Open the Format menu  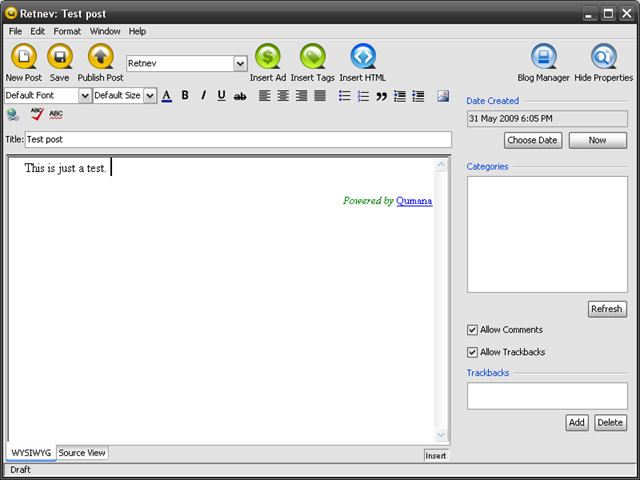(67, 31)
